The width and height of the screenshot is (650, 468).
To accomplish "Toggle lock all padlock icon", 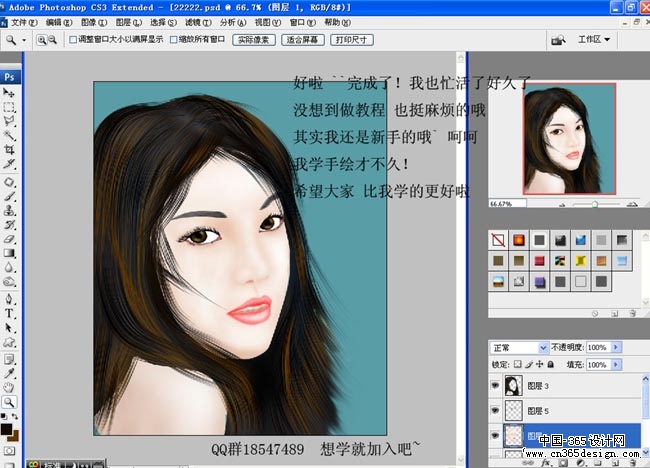I will coord(551,364).
